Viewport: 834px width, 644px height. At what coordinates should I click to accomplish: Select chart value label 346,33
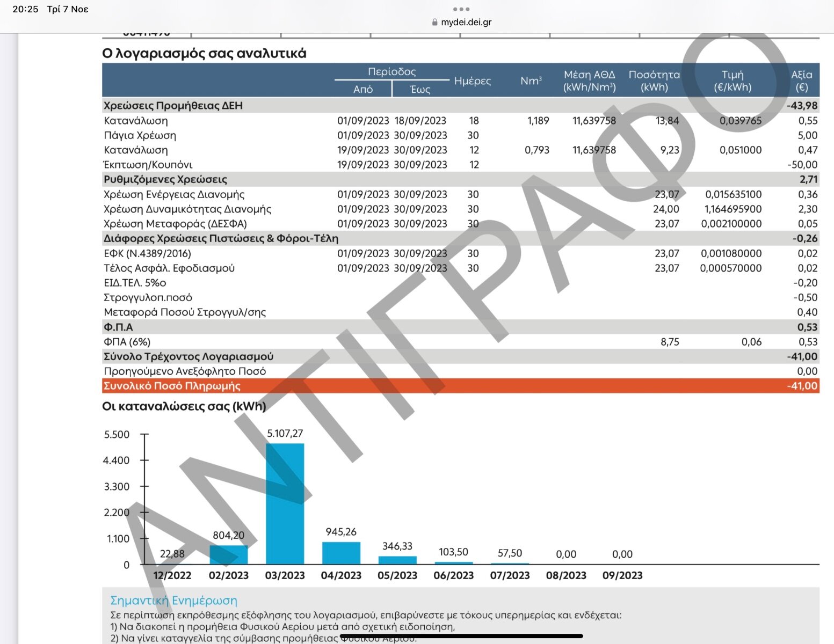397,546
